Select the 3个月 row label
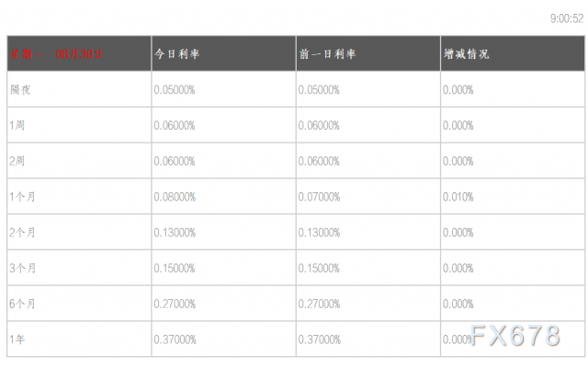The width and height of the screenshot is (588, 368). [x=22, y=268]
